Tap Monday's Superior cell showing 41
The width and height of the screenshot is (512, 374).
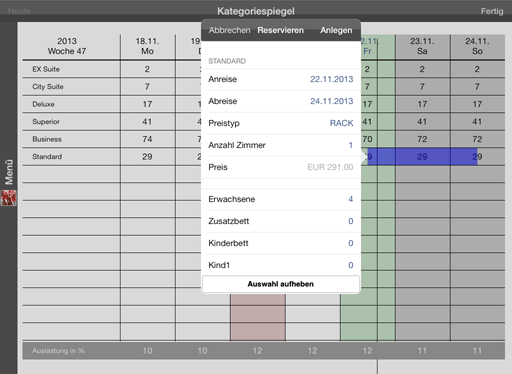[148, 122]
